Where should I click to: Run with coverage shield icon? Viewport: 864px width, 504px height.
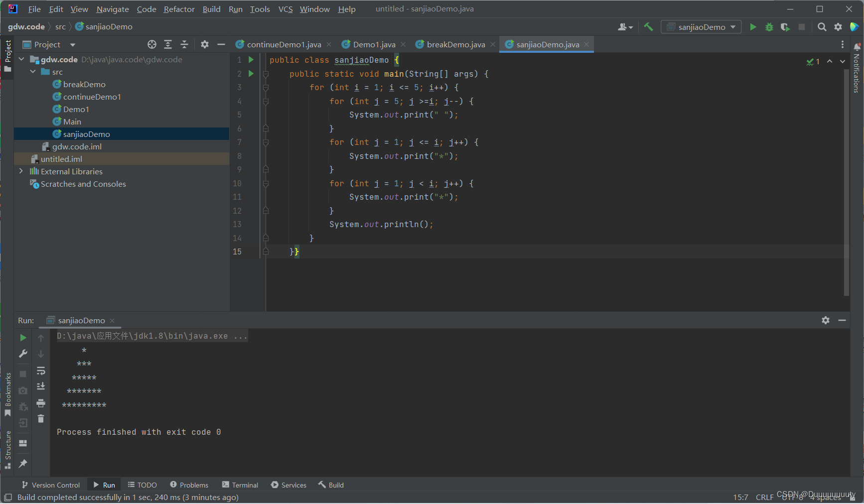click(x=785, y=27)
